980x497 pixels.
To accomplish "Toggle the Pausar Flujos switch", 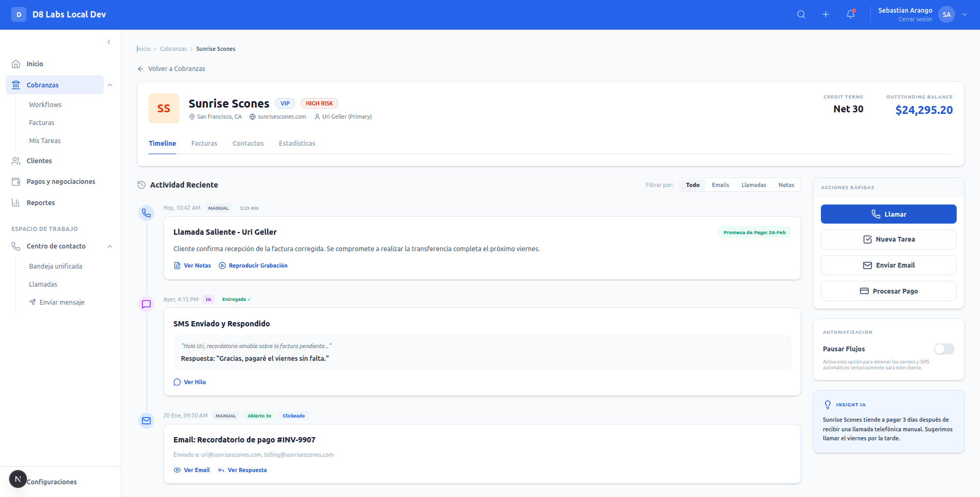I will pyautogui.click(x=944, y=349).
